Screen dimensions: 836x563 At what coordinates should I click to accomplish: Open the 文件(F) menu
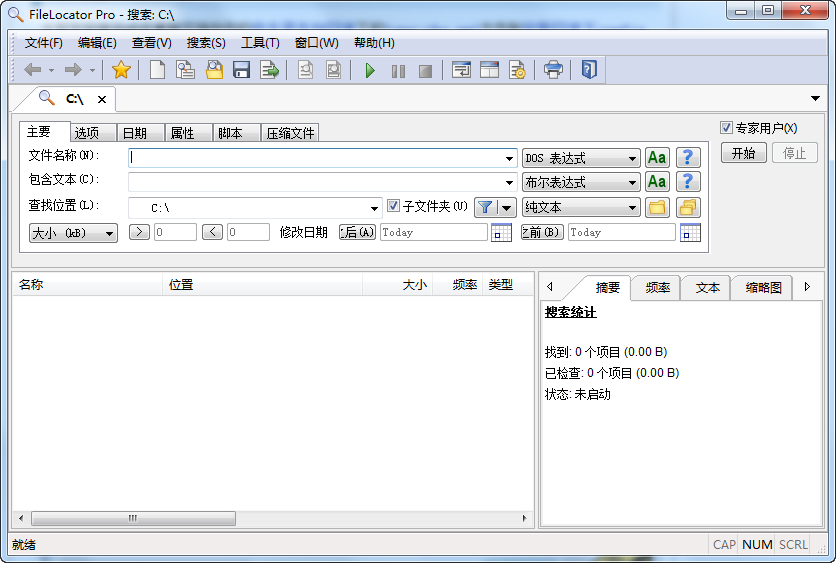tap(44, 43)
